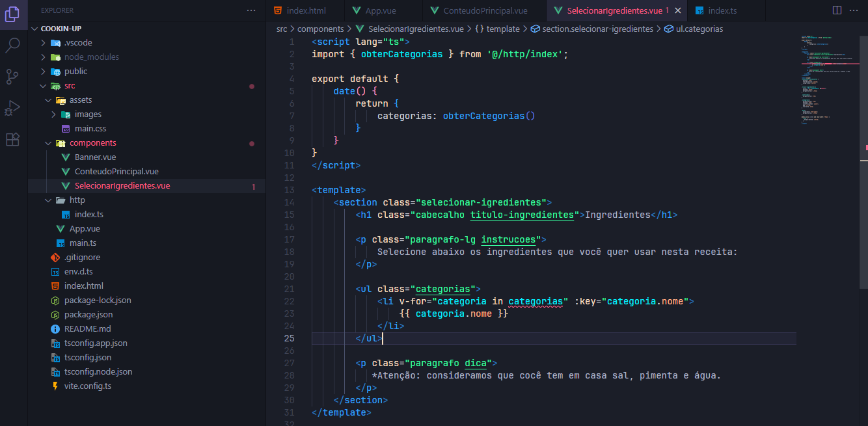The image size is (868, 426).
Task: Click the ul.categorias breadcrumb
Action: coord(694,29)
